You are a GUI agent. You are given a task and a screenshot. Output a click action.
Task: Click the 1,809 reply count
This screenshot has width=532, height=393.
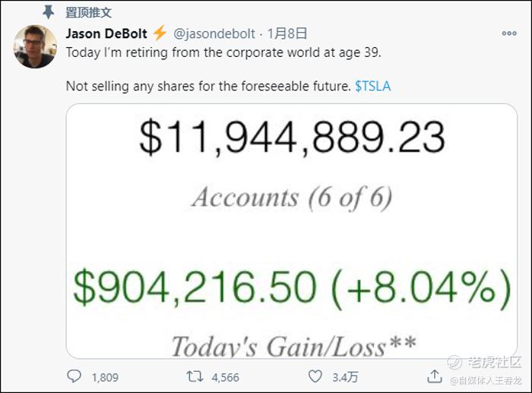click(105, 377)
